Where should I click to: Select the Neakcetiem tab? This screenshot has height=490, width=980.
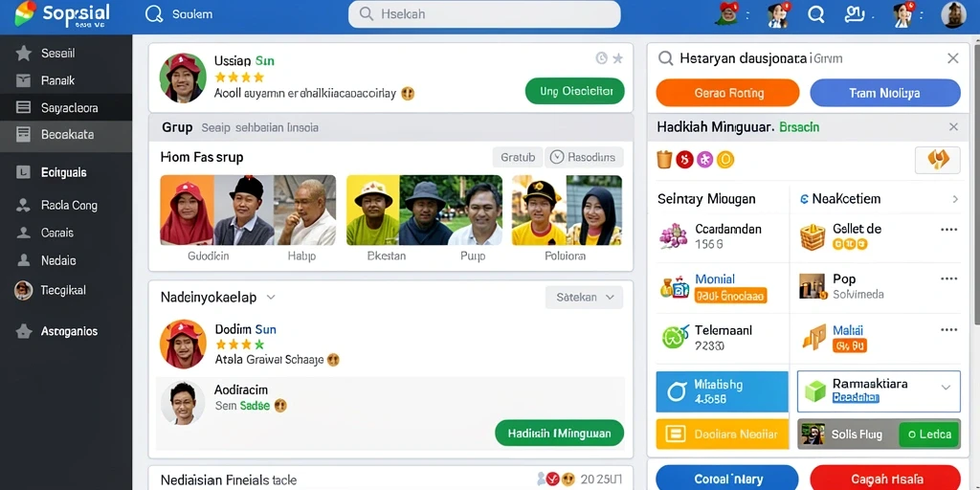pyautogui.click(x=840, y=199)
